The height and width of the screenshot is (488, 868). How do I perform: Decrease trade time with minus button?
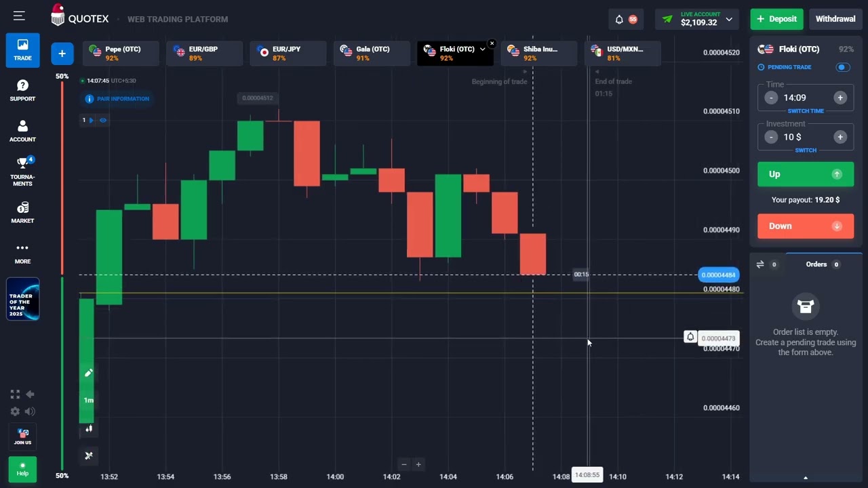click(x=771, y=98)
